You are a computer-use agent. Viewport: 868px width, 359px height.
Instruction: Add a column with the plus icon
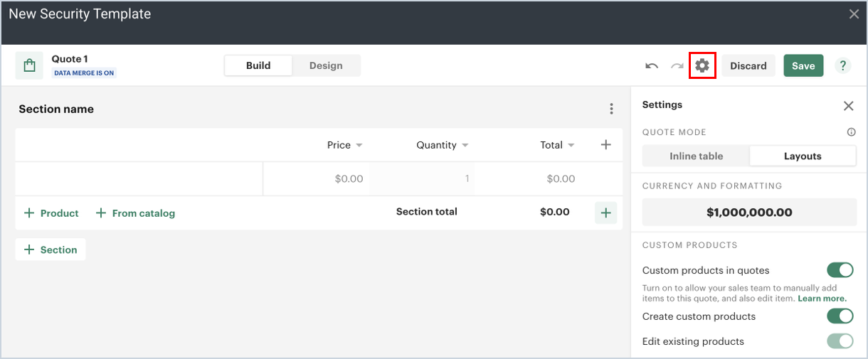(605, 145)
